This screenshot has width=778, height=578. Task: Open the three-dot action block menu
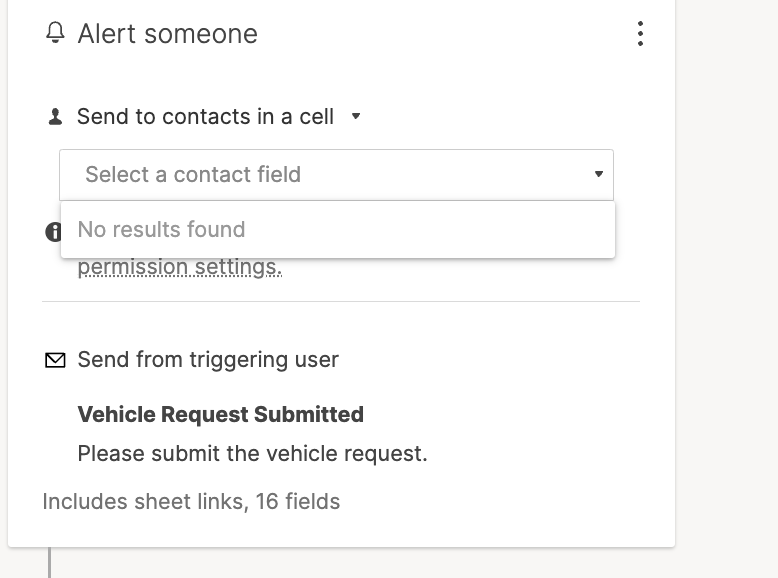tap(640, 34)
